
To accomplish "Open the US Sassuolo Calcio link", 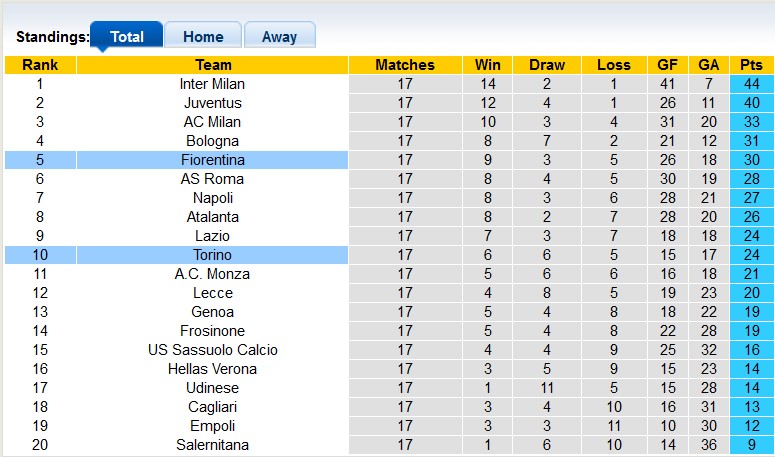I will tap(212, 350).
